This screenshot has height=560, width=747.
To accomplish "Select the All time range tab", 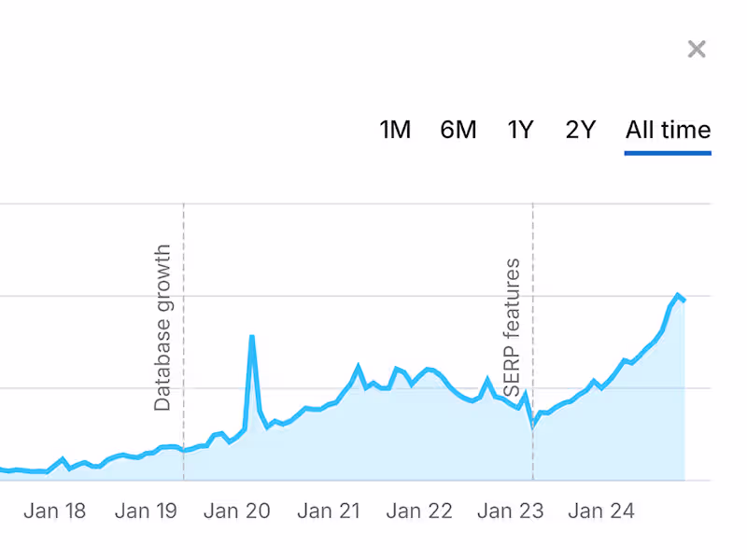I will point(668,130).
